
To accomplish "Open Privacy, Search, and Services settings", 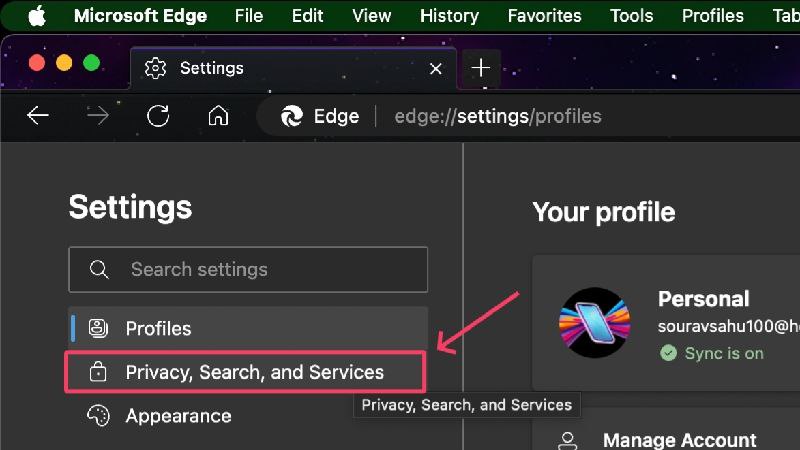I will pyautogui.click(x=245, y=372).
